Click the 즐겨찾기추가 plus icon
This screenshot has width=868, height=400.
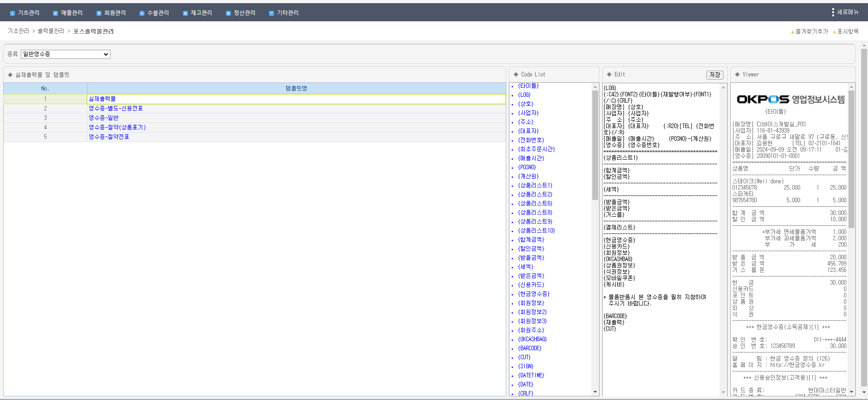(792, 32)
